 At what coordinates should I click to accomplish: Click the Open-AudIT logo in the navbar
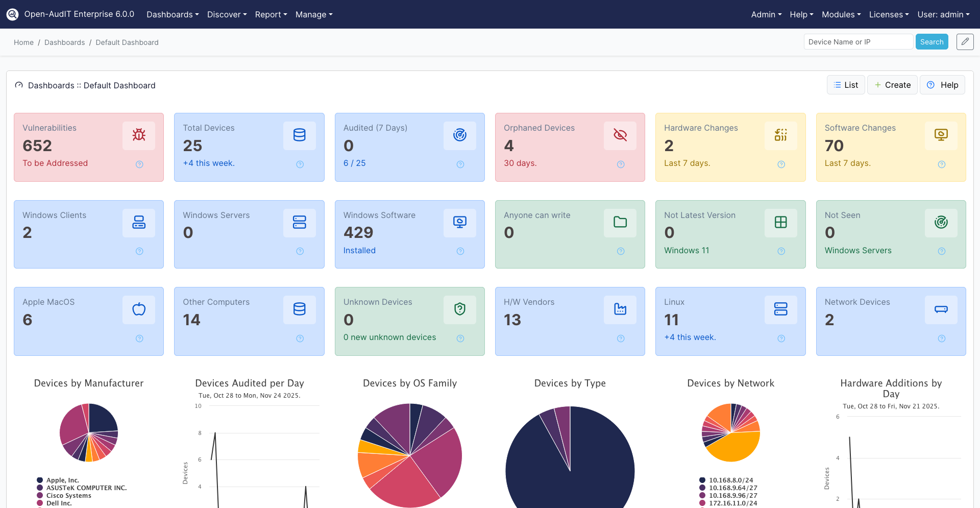click(x=12, y=14)
